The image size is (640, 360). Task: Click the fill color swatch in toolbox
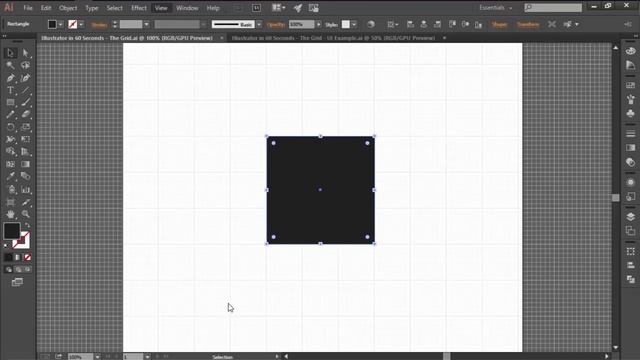click(11, 231)
